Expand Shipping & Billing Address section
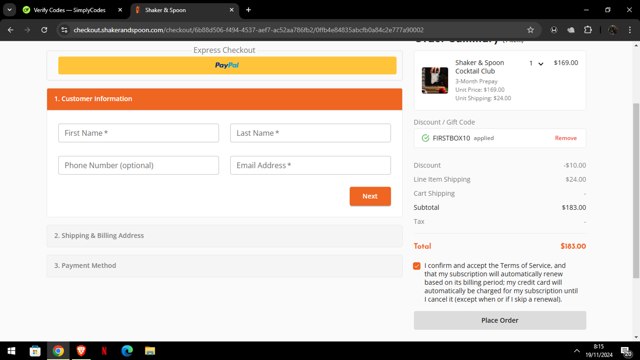The height and width of the screenshot is (360, 640). coord(224,236)
